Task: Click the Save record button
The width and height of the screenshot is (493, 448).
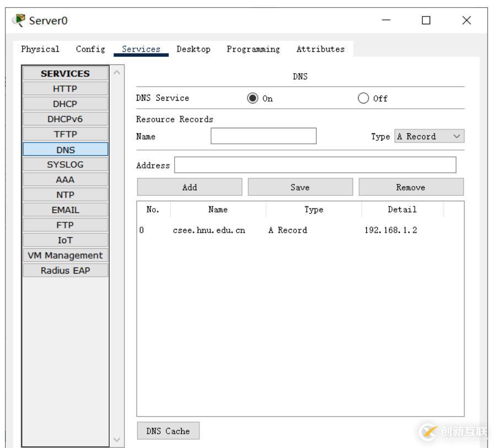Action: tap(300, 187)
